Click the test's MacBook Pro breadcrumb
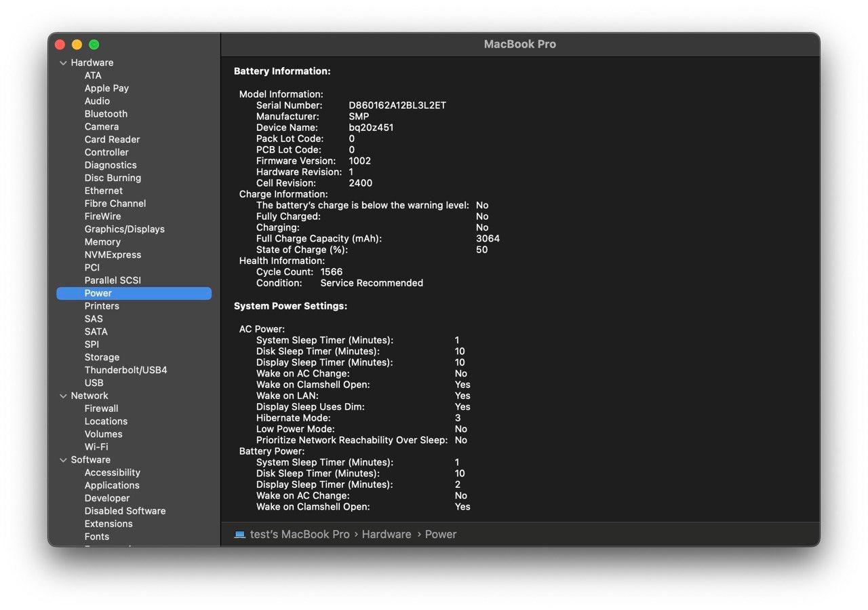The image size is (868, 610). (x=299, y=534)
